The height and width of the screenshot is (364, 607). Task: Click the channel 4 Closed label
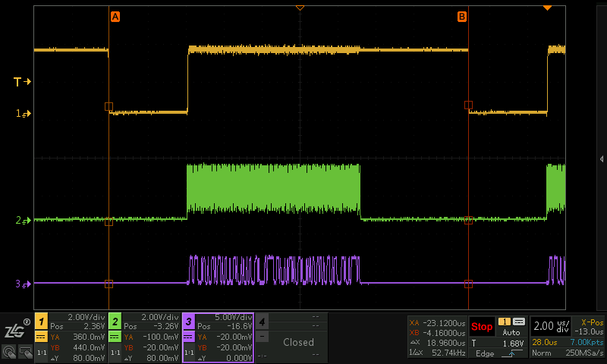tap(298, 342)
